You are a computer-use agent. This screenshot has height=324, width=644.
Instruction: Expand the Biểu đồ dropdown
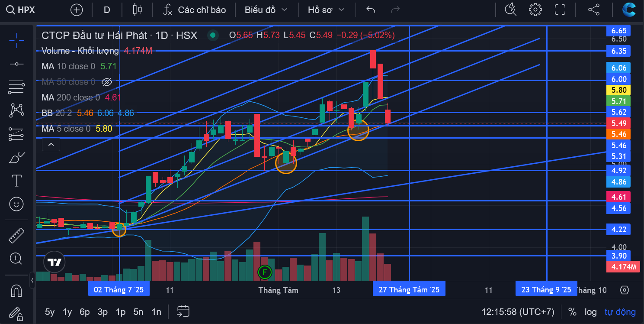click(x=266, y=10)
